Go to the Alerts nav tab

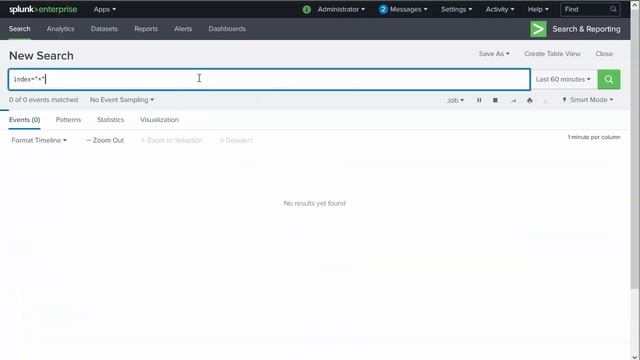(183, 29)
